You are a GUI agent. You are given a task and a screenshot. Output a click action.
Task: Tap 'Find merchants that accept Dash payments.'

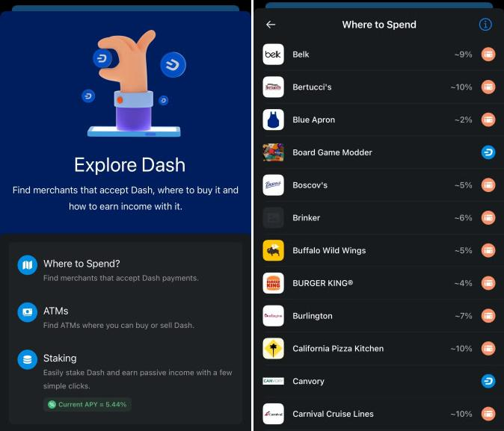[121, 278]
